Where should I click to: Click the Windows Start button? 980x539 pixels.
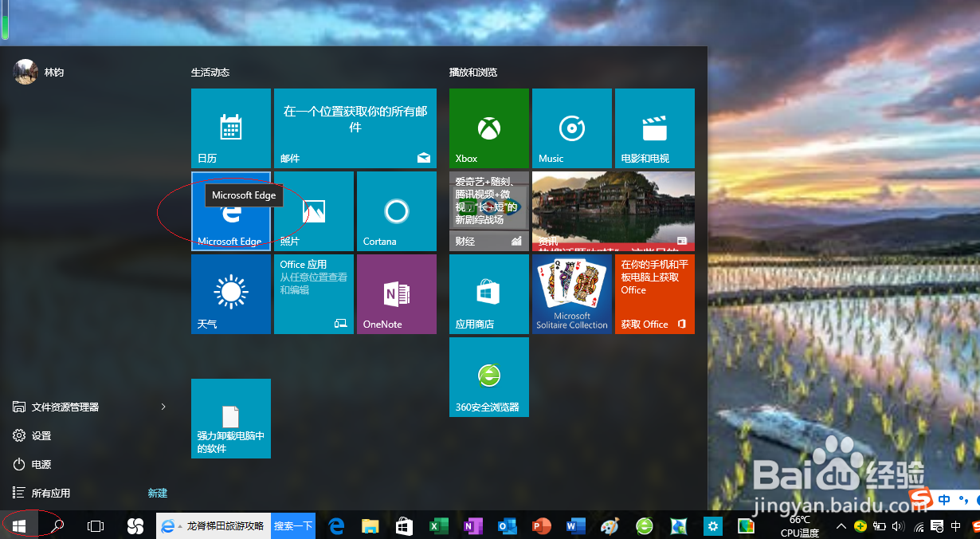point(19,525)
